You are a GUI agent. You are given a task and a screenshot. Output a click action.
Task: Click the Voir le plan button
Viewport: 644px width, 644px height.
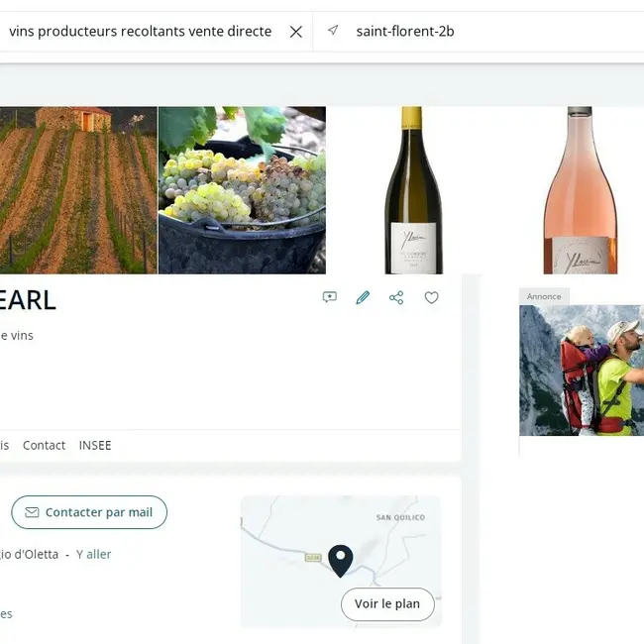387,603
